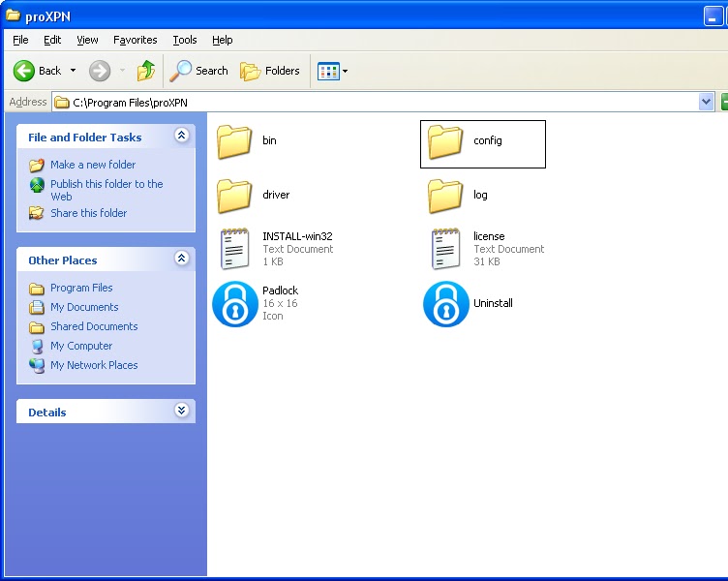Click the Details header text
728x581 pixels.
47,413
